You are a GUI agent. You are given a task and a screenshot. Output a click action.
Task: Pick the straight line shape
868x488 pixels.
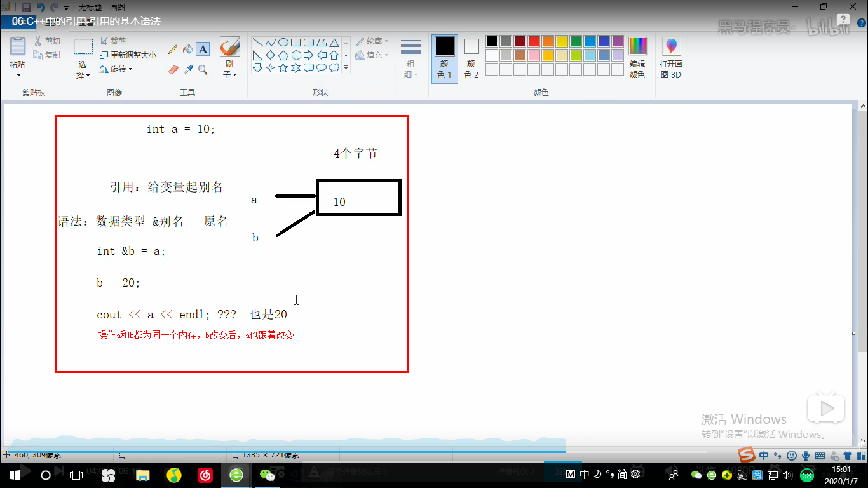coord(258,43)
